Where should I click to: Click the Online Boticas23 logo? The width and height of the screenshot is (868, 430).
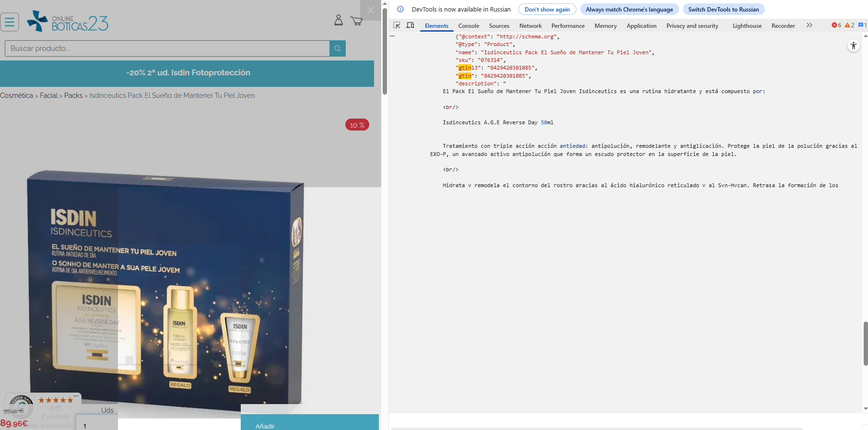pos(68,22)
